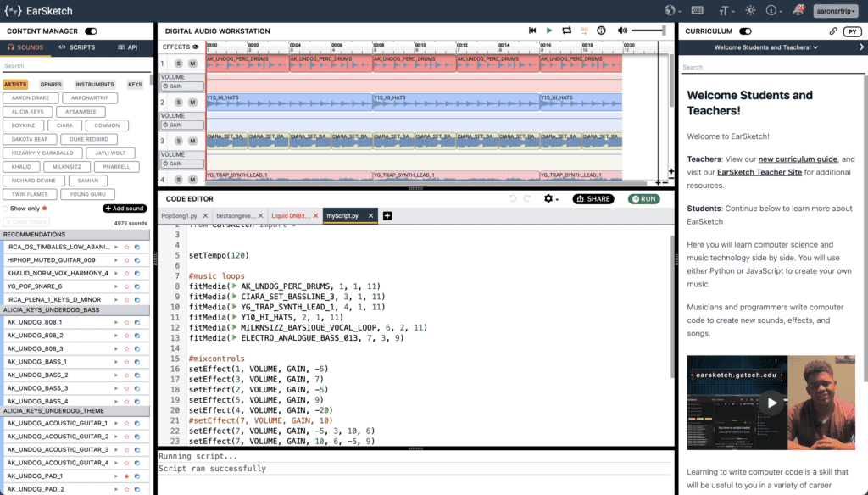Screen dimensions: 868x495
Task: Play the earsketch.gatech.edu intro video
Action: [x=771, y=403]
